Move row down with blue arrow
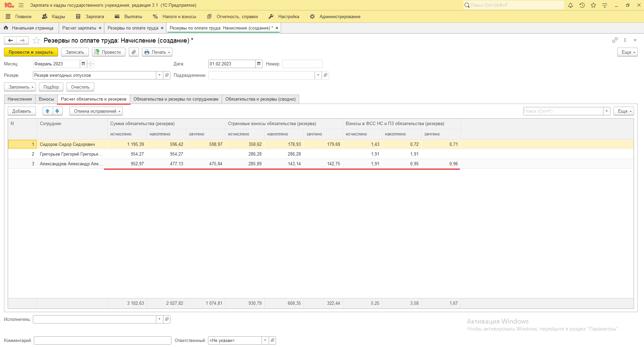 pos(57,111)
